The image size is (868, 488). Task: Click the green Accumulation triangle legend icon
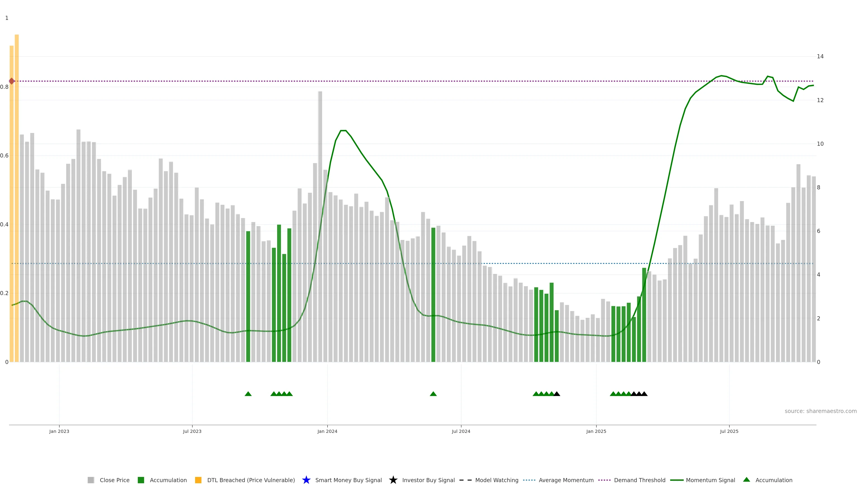746,480
